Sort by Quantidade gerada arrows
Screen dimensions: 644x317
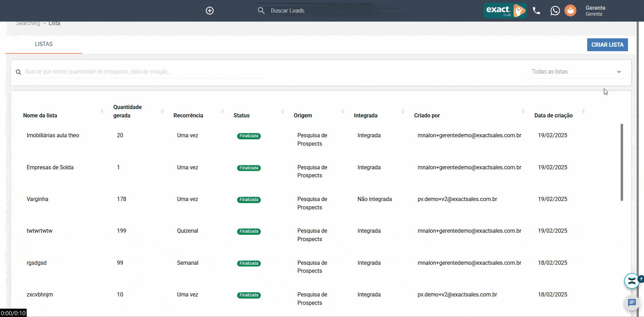point(162,111)
